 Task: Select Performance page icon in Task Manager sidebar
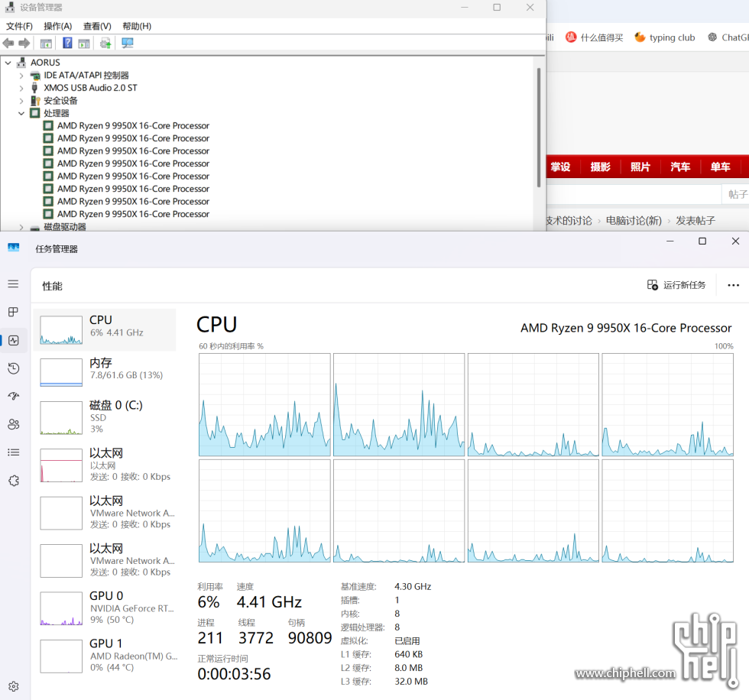[14, 341]
